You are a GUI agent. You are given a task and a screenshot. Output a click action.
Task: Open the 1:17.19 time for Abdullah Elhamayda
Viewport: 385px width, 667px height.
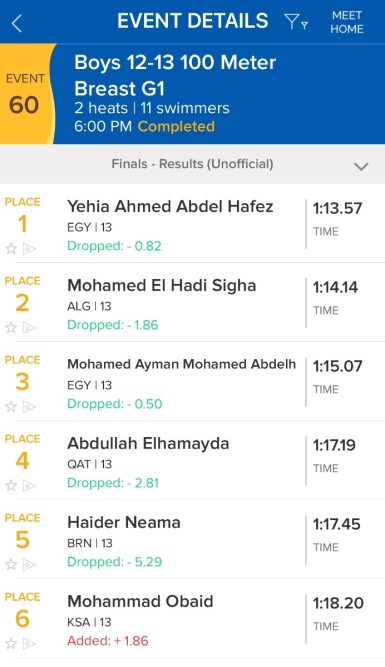334,445
